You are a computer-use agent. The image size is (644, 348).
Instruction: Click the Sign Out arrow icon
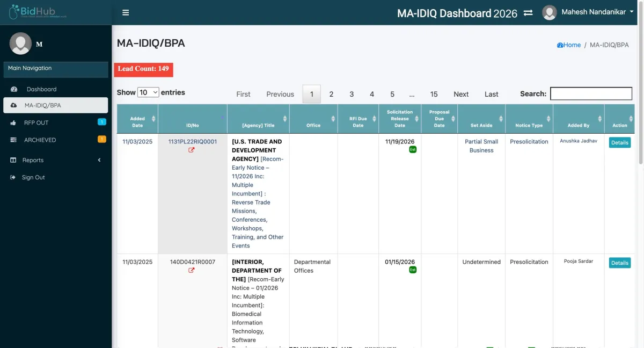[x=13, y=177]
